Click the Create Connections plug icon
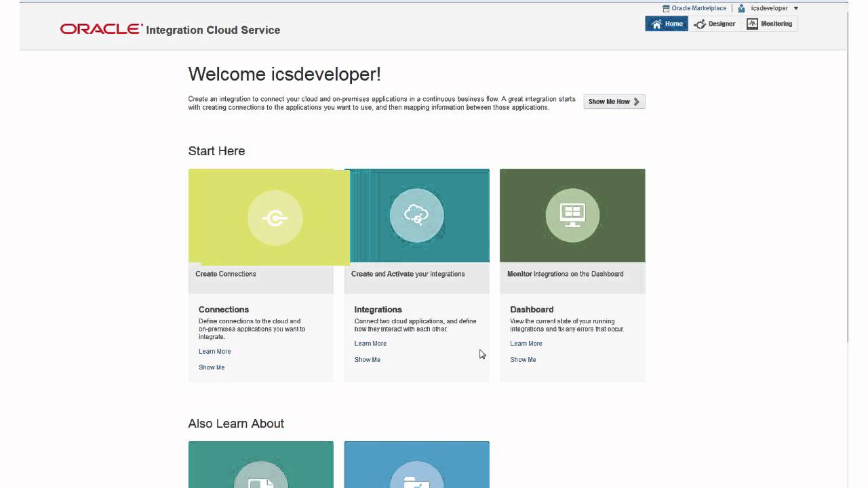Image resolution: width=868 pixels, height=488 pixels. [275, 218]
